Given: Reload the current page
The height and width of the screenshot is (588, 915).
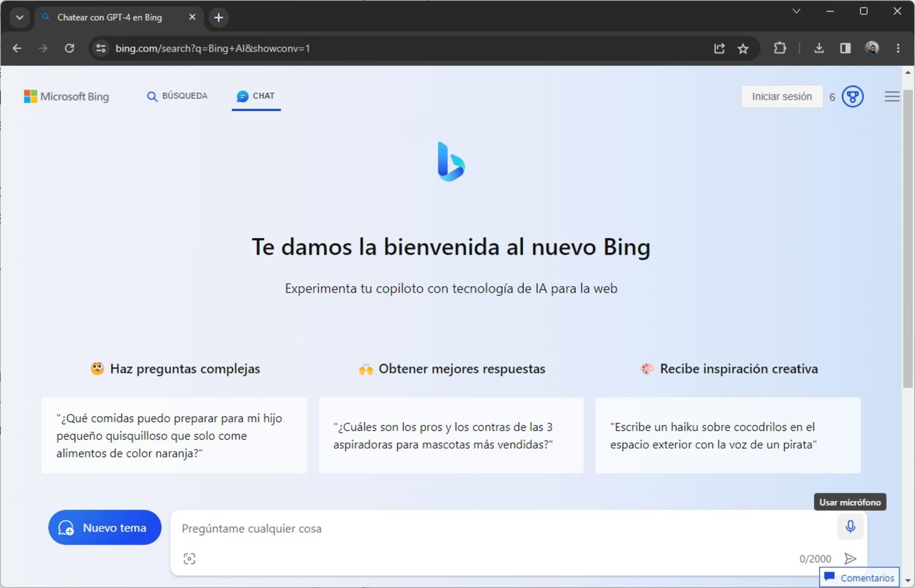Looking at the screenshot, I should 69,48.
